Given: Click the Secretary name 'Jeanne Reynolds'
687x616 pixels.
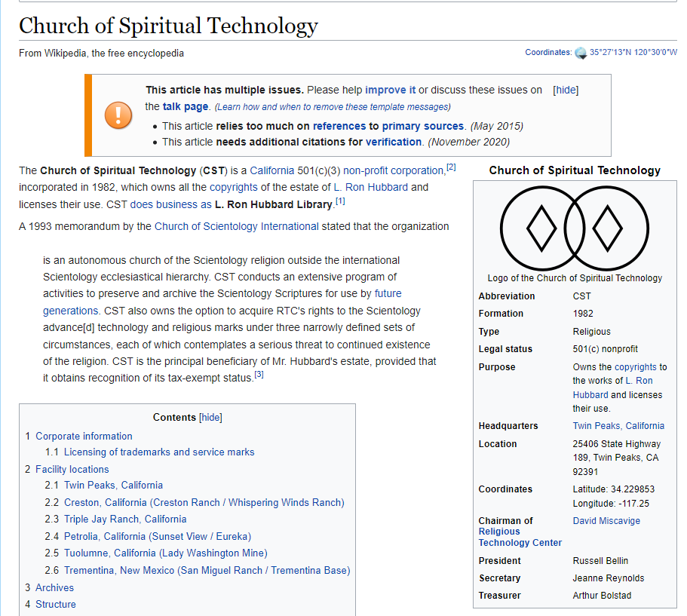Looking at the screenshot, I should (x=608, y=578).
